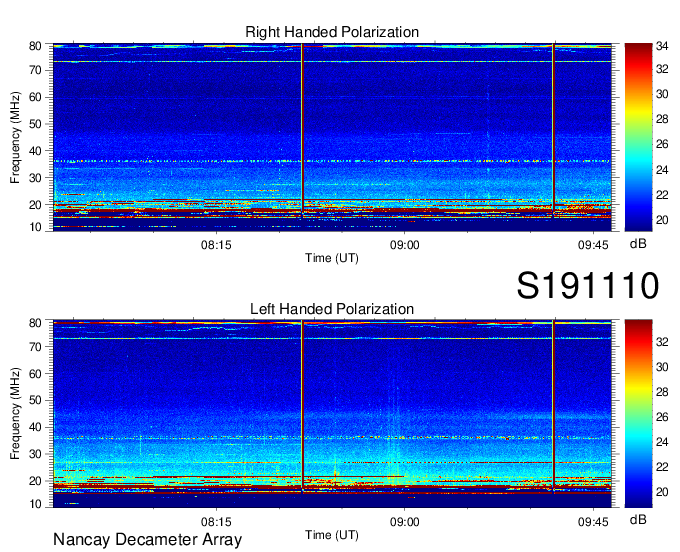The image size is (680, 552).
Task: Click the 80 MHz tick of Right Handed plot
Action: [x=35, y=46]
